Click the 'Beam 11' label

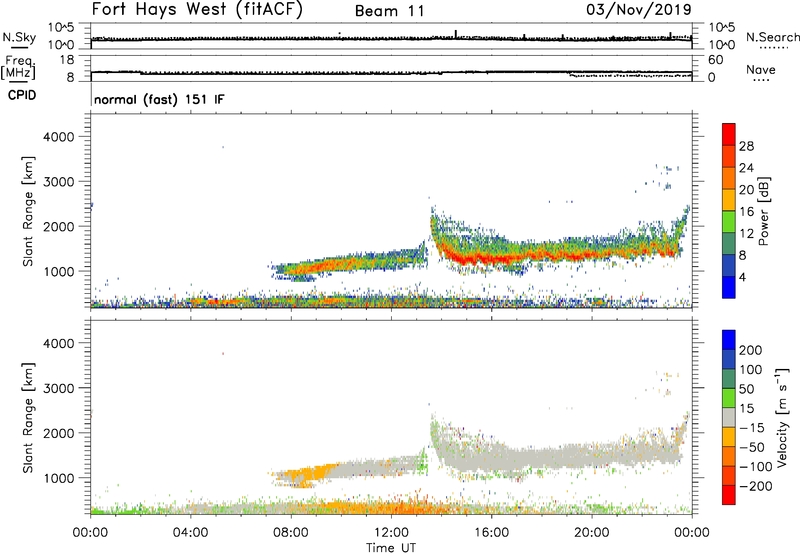pyautogui.click(x=389, y=11)
